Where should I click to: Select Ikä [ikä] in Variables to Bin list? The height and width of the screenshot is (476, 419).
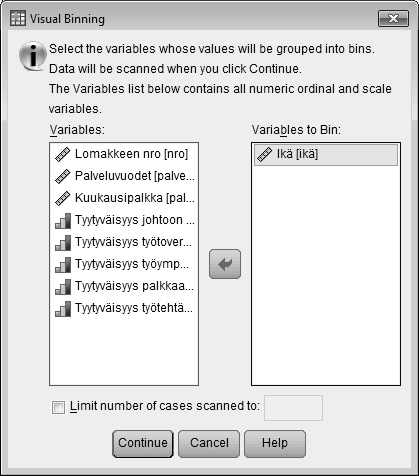(326, 155)
